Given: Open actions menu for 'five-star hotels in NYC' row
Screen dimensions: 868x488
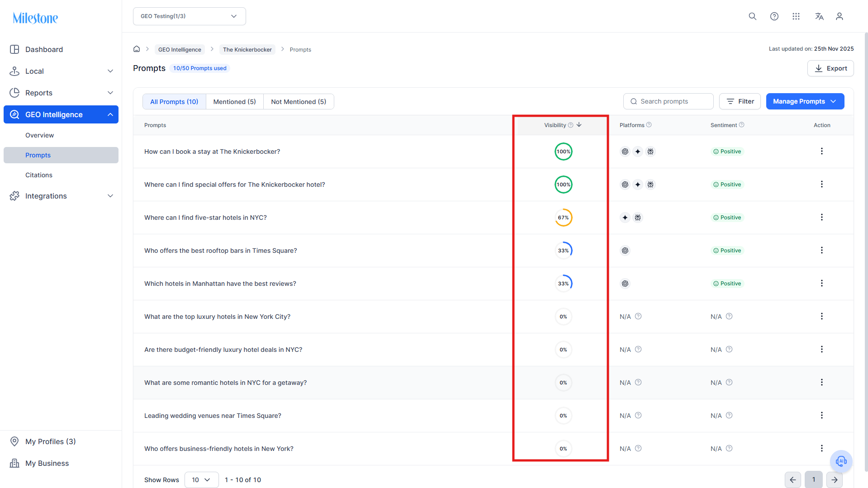Looking at the screenshot, I should click(822, 217).
